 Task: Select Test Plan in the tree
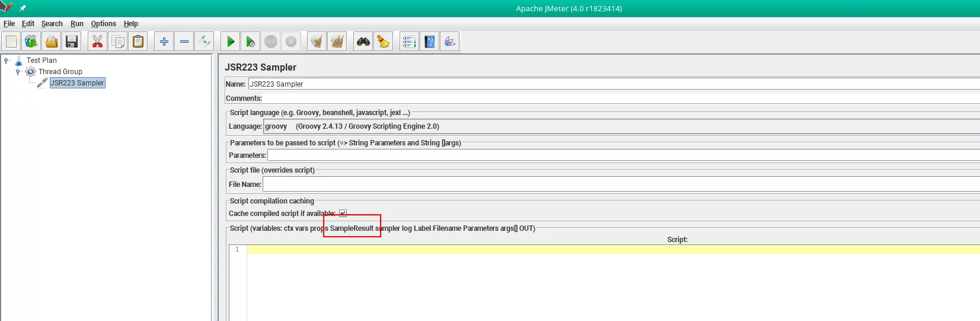click(x=42, y=61)
